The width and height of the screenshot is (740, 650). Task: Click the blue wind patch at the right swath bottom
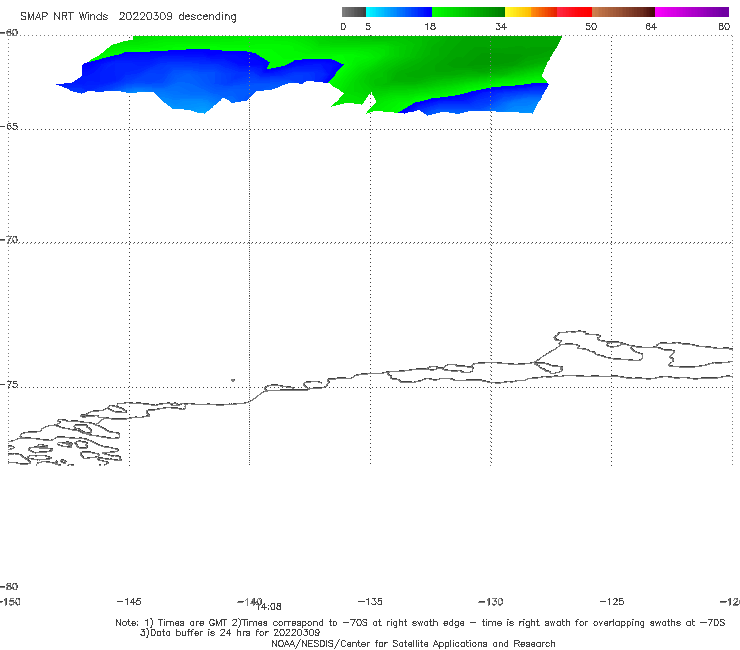click(486, 100)
